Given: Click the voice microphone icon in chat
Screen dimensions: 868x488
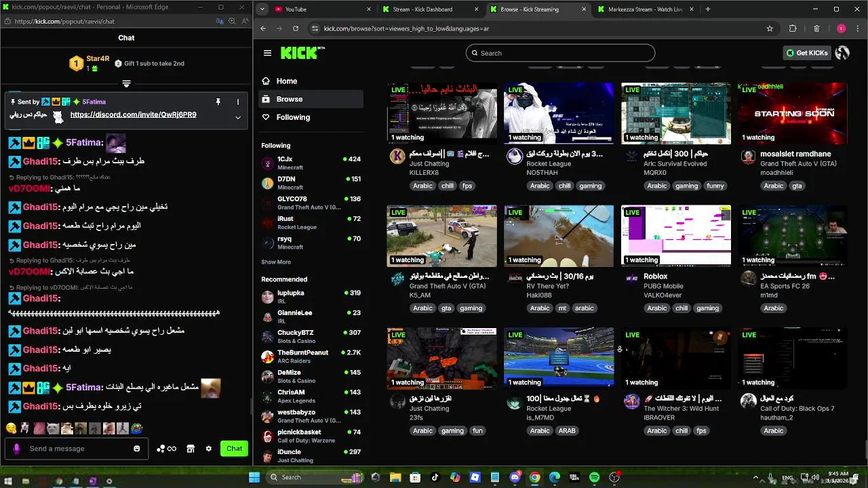Looking at the screenshot, I should [17, 449].
